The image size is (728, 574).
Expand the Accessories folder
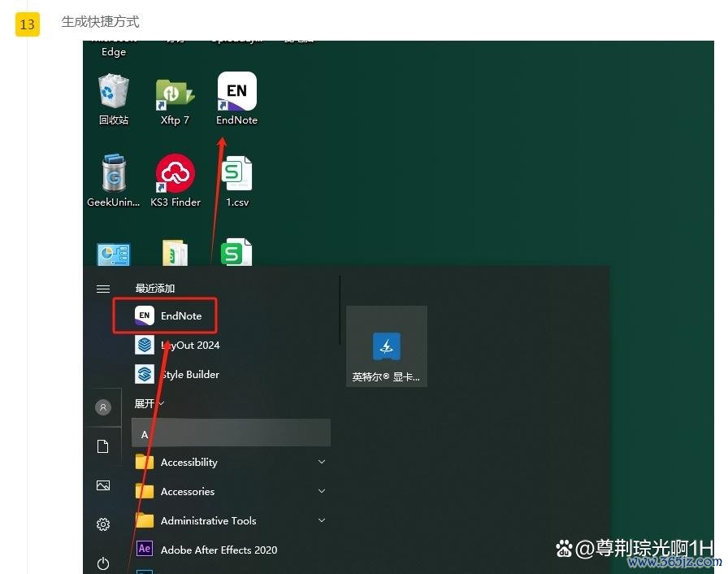(232, 491)
